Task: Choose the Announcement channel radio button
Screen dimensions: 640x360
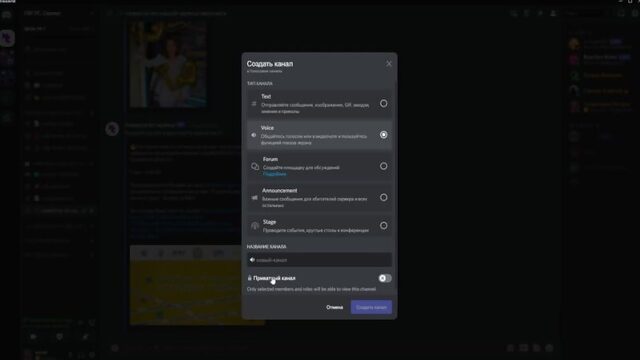Action: (x=384, y=198)
